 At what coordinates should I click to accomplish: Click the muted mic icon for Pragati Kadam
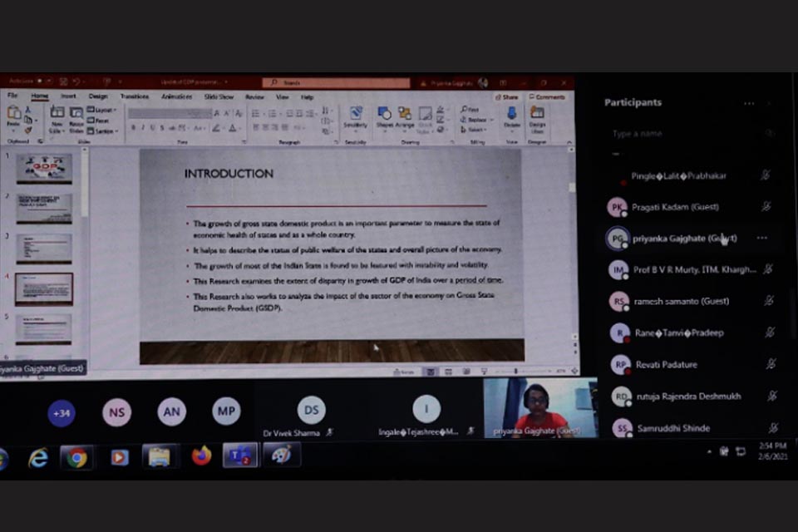click(766, 207)
